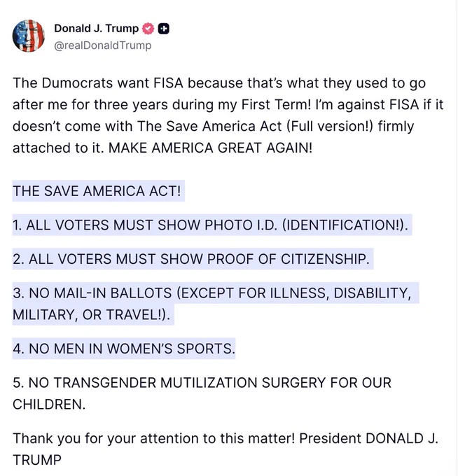The image size is (458, 476).
Task: Click the dark plus badge icon
Action: pos(163,29)
